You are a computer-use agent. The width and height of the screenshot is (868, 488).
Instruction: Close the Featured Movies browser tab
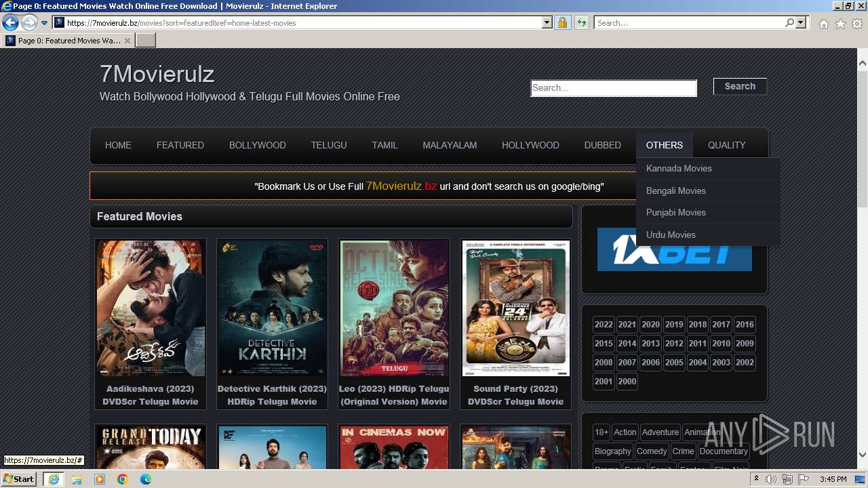(127, 41)
